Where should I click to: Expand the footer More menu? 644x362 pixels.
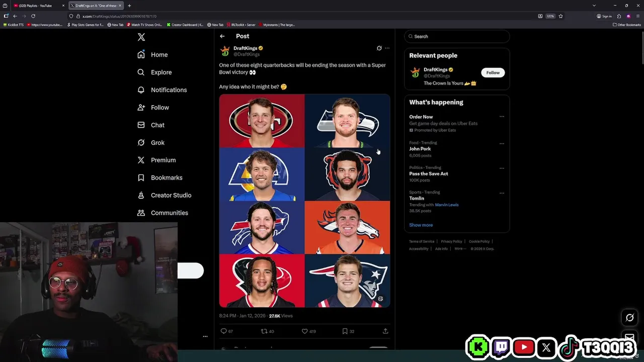[x=460, y=248]
